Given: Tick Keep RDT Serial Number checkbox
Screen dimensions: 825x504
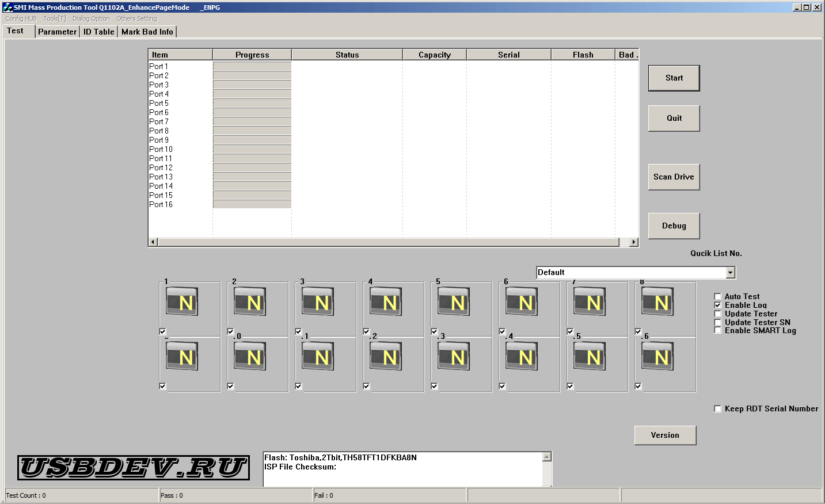Looking at the screenshot, I should 718,408.
